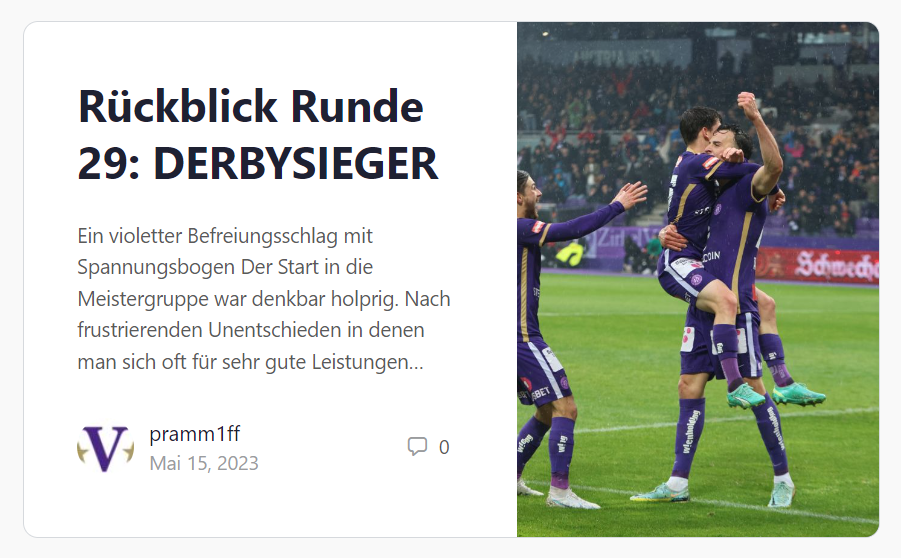Open the "Rückblick Runde 29: DERBYSIEGER" article title

coord(258,134)
